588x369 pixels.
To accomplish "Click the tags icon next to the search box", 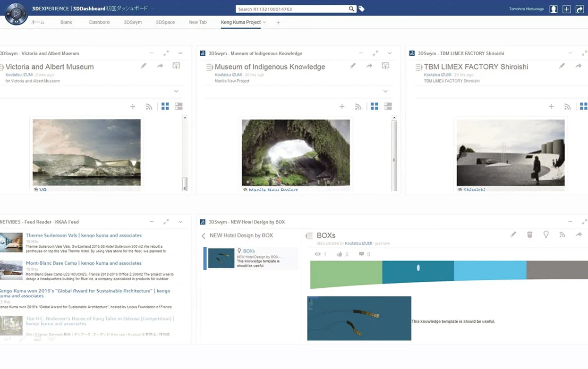I will [x=362, y=8].
